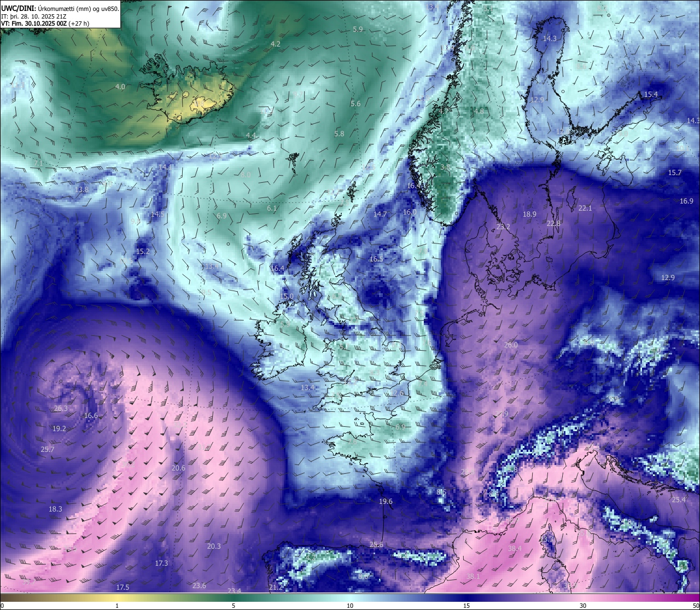Click the map value '23.4'
Viewport: 700px width, 610px height.
point(234,590)
